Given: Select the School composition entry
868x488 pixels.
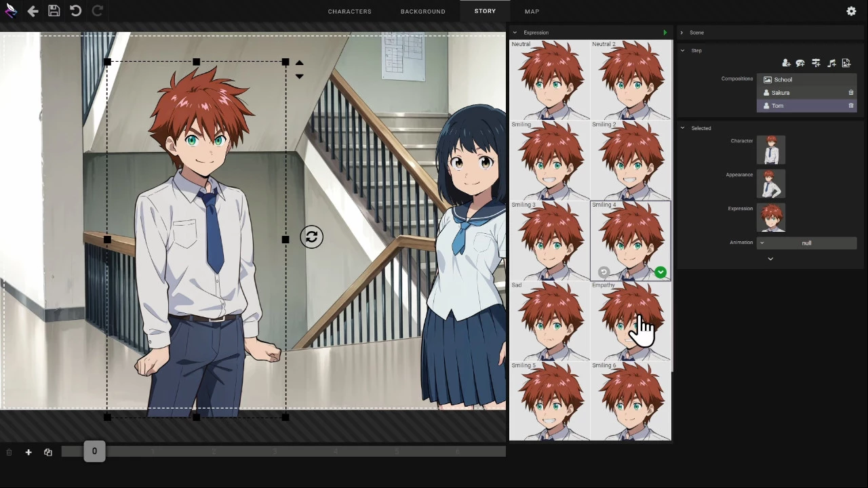Looking at the screenshot, I should 807,79.
